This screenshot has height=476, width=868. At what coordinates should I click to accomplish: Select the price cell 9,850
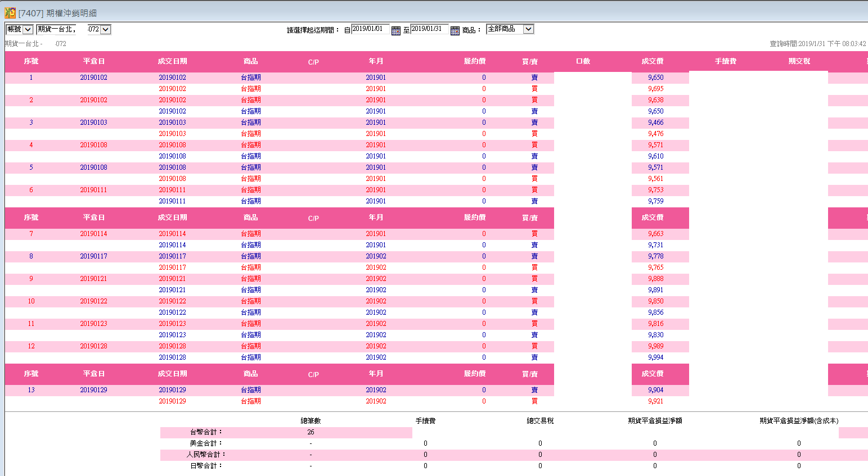tap(655, 301)
